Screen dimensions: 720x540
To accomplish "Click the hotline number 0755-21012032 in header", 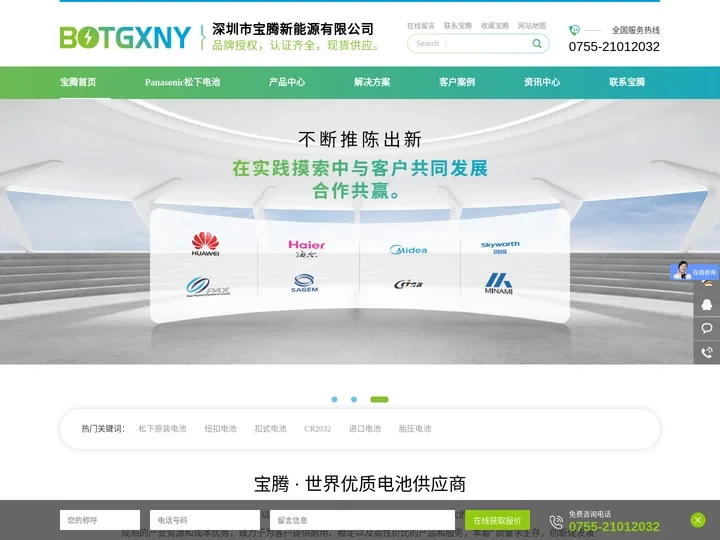I will point(614,46).
